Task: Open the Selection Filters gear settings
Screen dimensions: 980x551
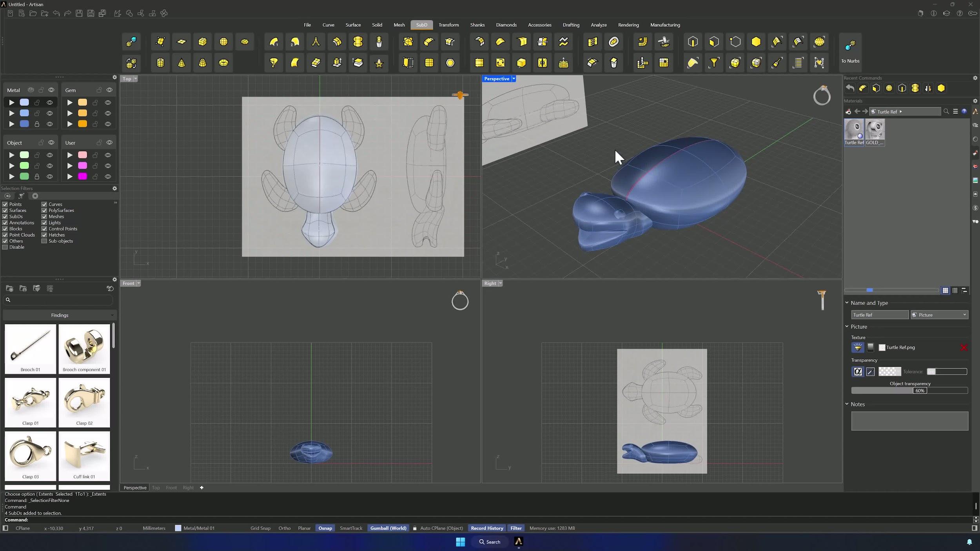Action: [x=114, y=188]
